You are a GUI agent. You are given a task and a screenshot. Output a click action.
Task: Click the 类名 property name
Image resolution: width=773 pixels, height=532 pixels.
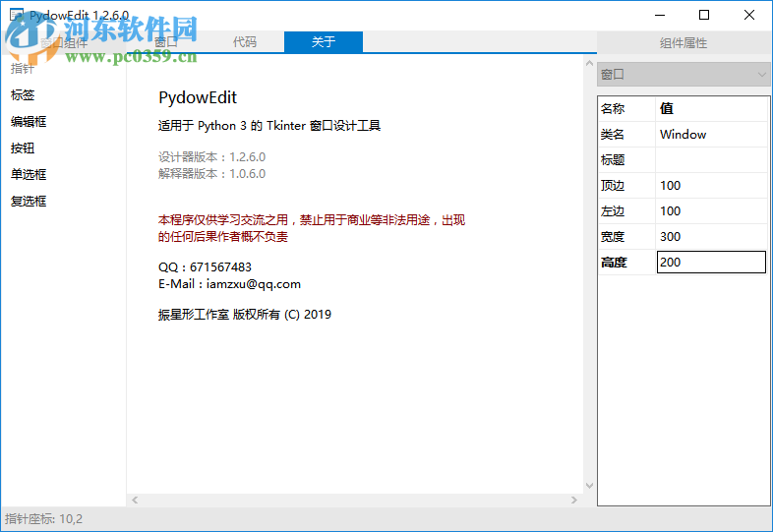(627, 134)
